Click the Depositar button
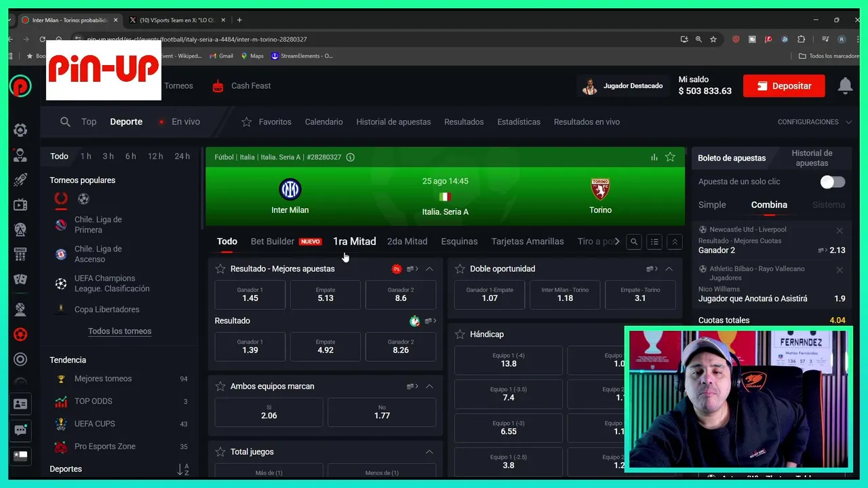 pyautogui.click(x=784, y=86)
